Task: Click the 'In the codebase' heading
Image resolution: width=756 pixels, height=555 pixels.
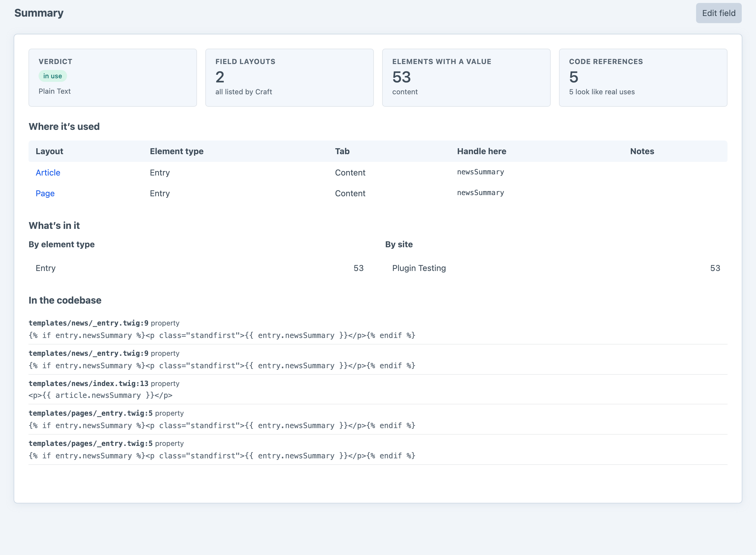Action: pos(65,300)
